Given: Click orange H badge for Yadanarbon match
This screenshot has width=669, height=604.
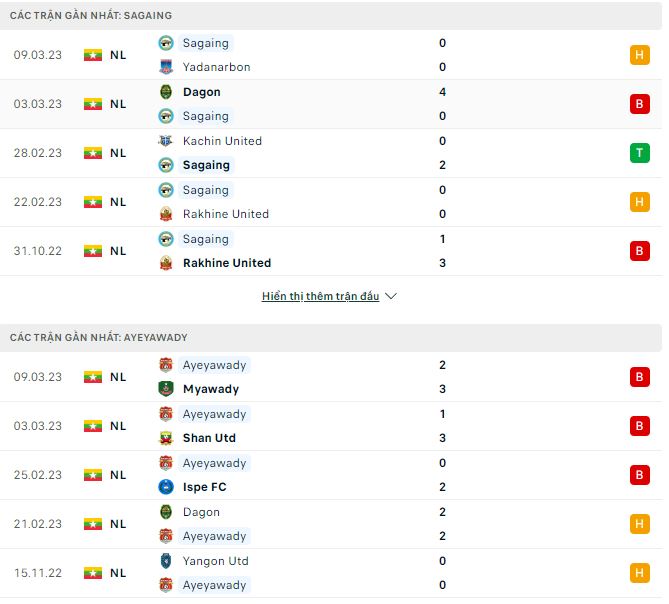Looking at the screenshot, I should click(640, 55).
